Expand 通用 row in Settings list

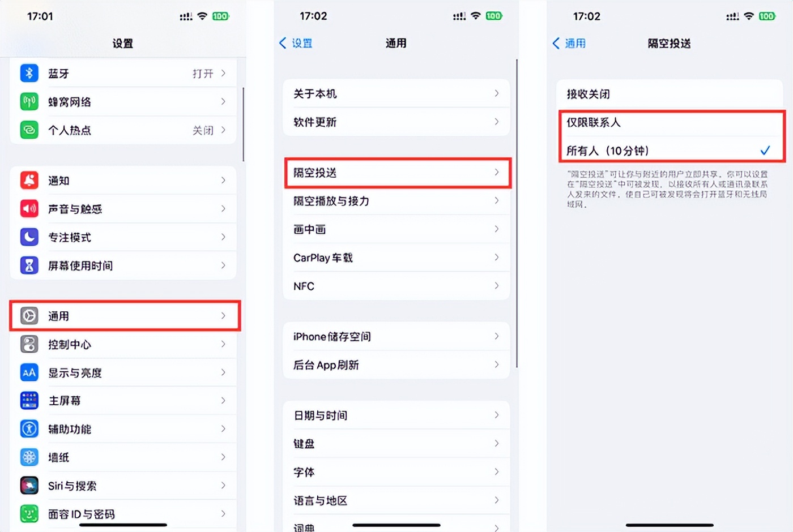pos(125,316)
